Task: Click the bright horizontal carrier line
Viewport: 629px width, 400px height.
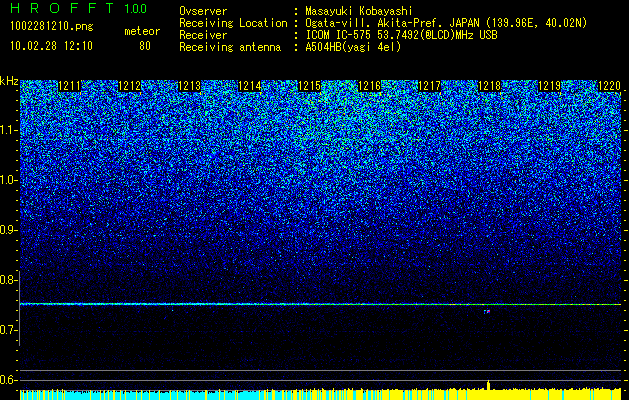Action: [320, 304]
